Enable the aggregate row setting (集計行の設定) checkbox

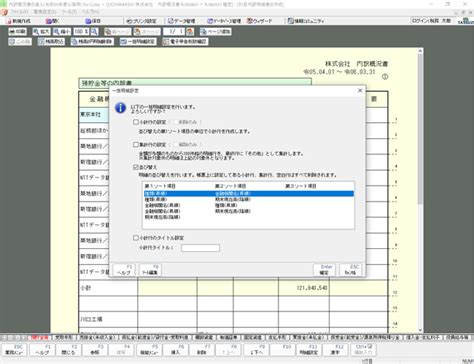pyautogui.click(x=136, y=145)
